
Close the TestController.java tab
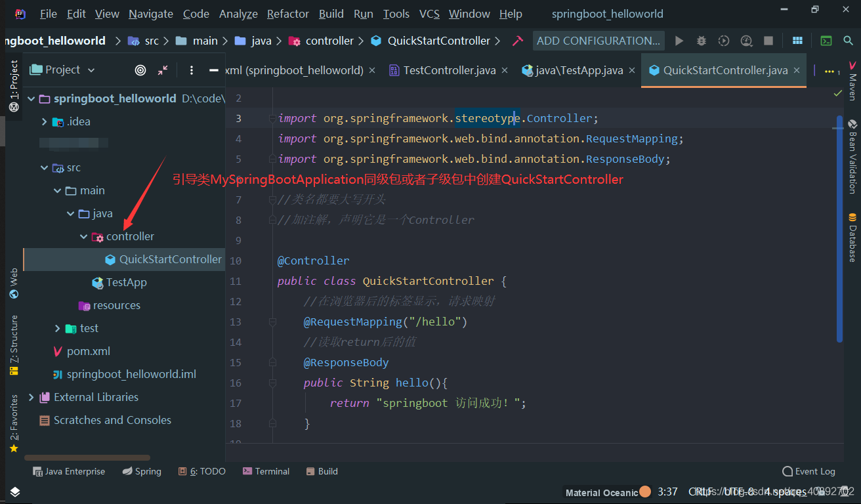point(505,70)
